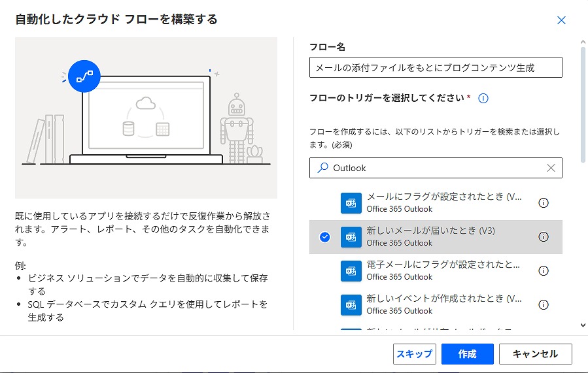Open info icon beside フローのトリガーを選択してください

483,99
